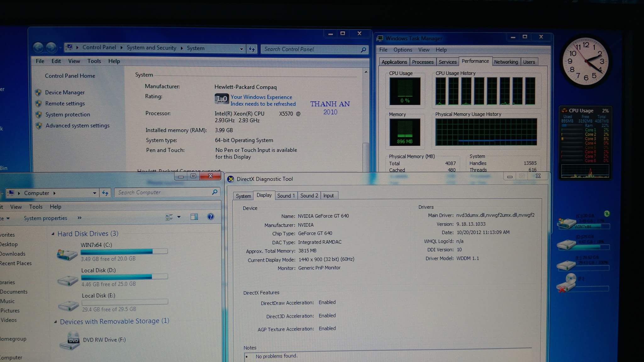Click Forward arrow in Control Panel window
This screenshot has height=362, width=644.
click(x=51, y=48)
